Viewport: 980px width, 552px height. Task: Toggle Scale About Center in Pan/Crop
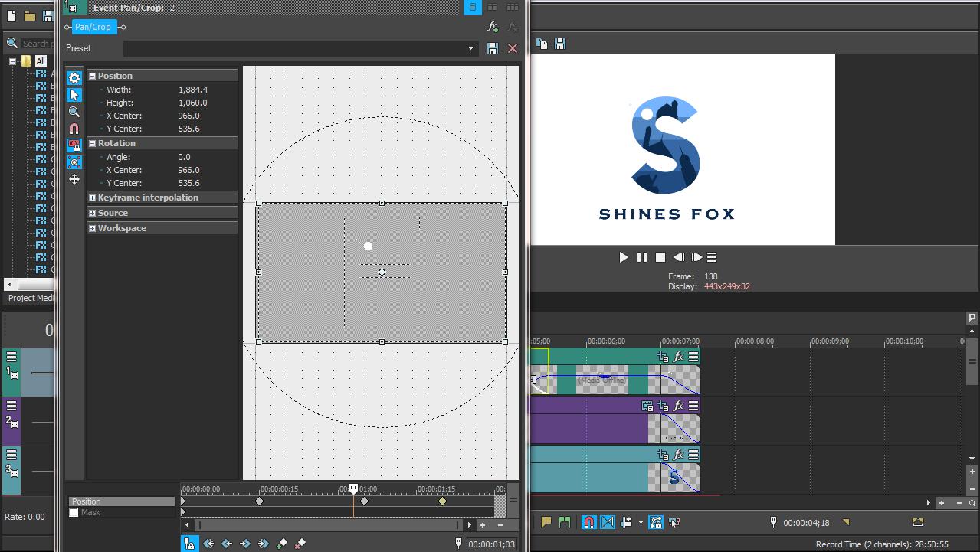pos(74,162)
